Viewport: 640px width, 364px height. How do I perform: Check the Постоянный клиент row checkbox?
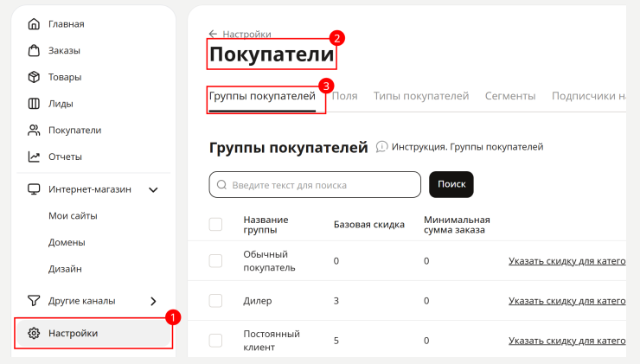(215, 341)
